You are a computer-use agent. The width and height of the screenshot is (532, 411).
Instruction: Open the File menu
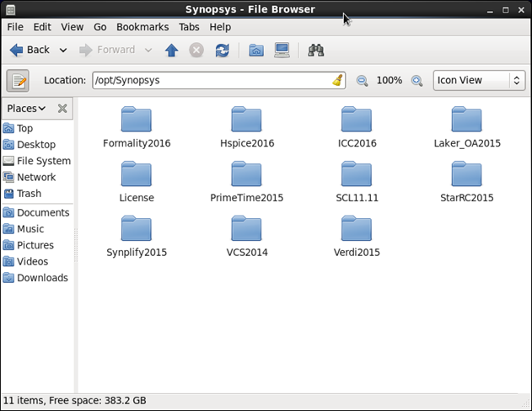click(15, 27)
